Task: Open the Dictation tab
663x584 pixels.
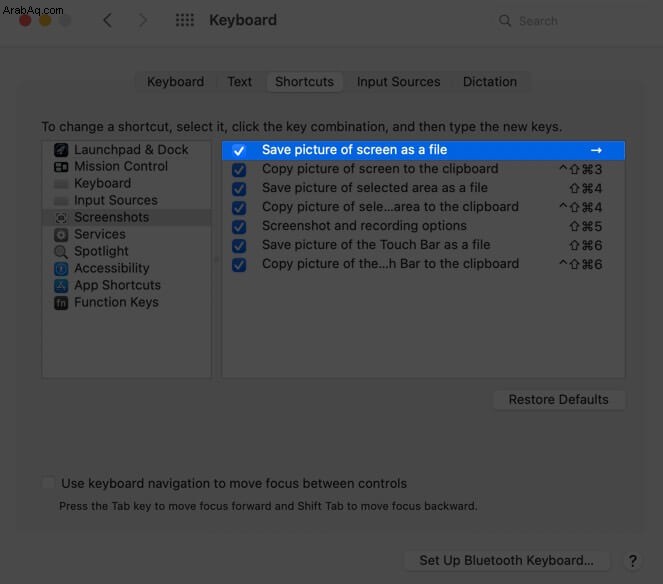Action: tap(490, 82)
